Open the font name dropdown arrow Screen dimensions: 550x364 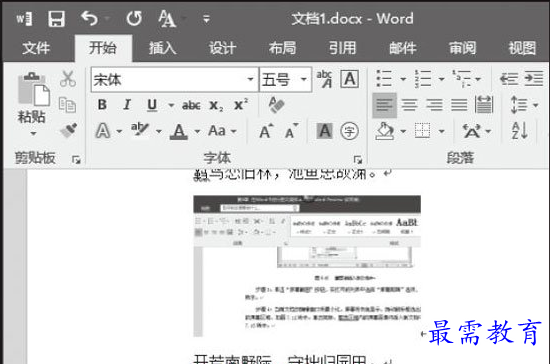point(250,79)
